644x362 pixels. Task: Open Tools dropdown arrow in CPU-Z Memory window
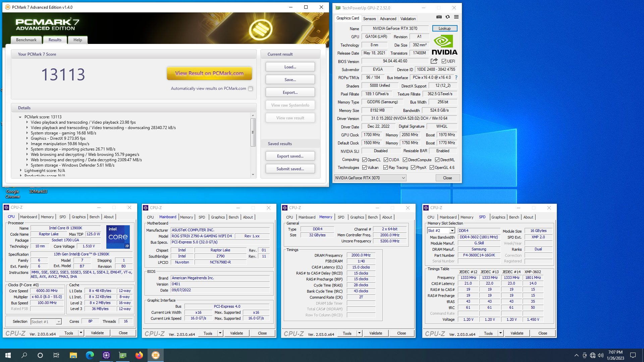click(359, 333)
